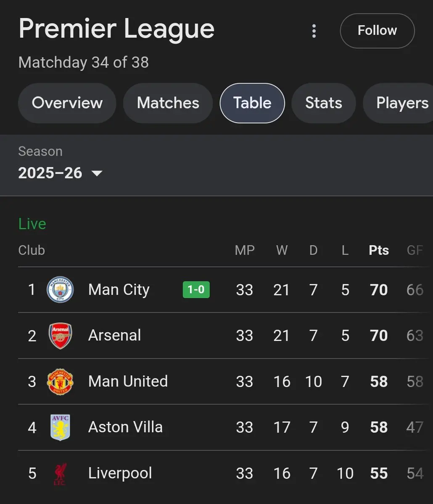Open the Liverpool team name link
Screen dimensions: 433x504
click(x=120, y=473)
